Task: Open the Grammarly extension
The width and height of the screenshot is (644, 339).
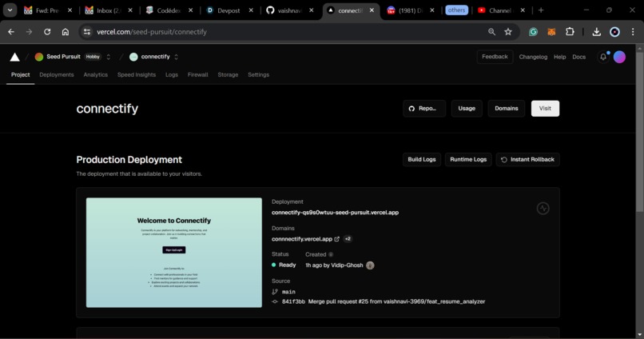Action: (533, 32)
